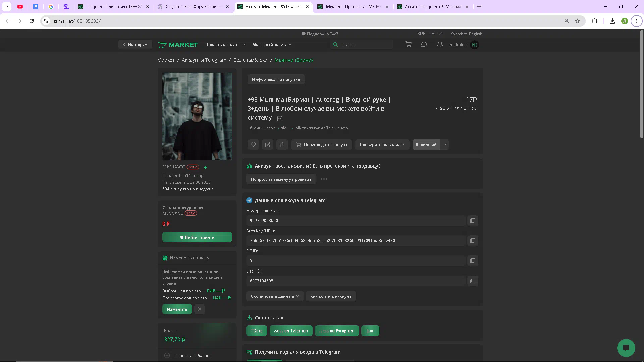Download .session Pyrogram file
644x362 pixels.
pos(337,331)
